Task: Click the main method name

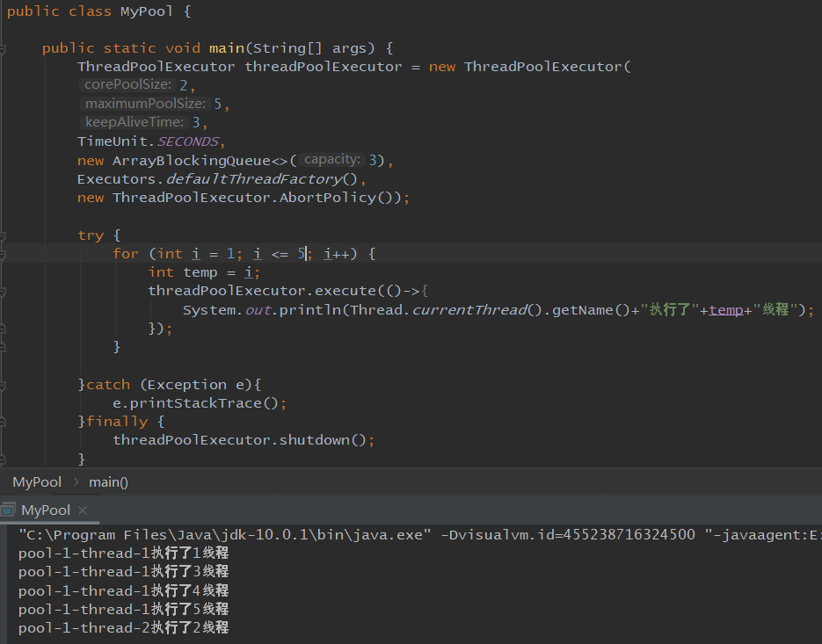Action: [x=227, y=48]
